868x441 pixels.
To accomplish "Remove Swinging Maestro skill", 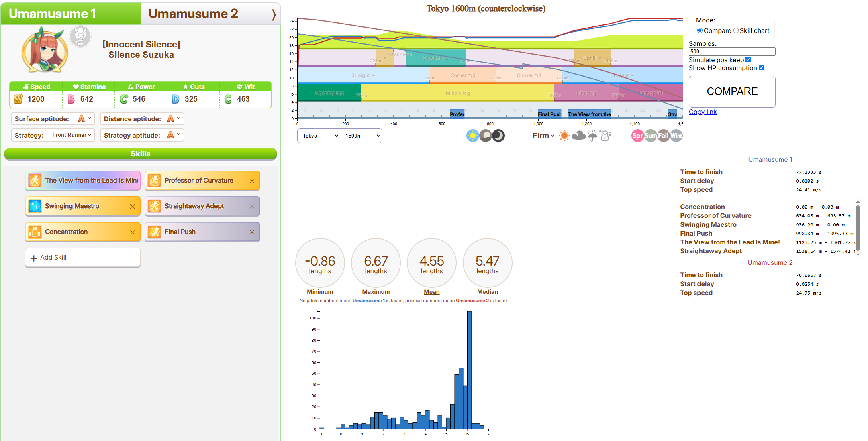I will click(x=132, y=206).
